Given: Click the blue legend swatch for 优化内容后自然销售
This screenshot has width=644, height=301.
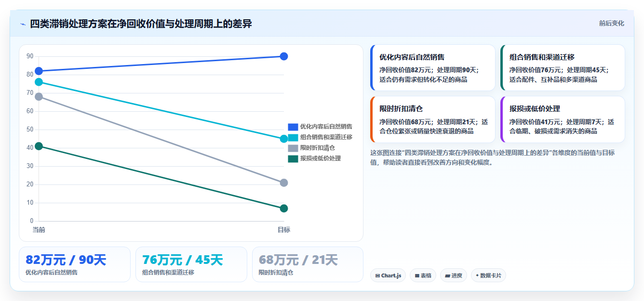Looking at the screenshot, I should pyautogui.click(x=293, y=127).
